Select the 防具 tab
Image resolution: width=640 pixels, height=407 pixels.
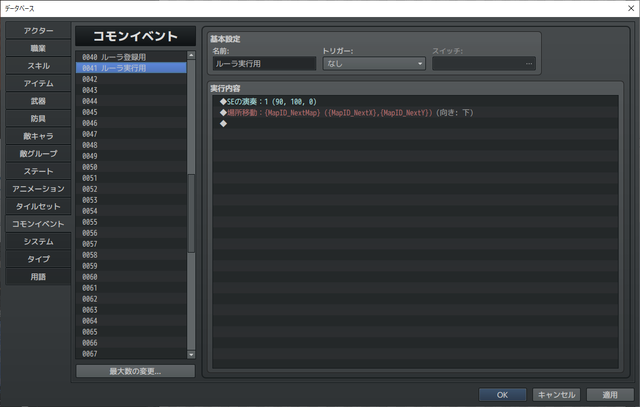pyautogui.click(x=38, y=119)
